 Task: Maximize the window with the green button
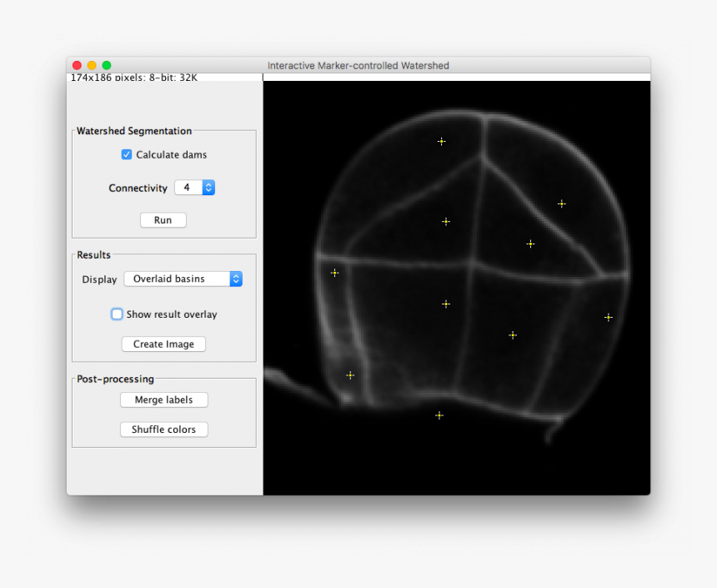107,65
